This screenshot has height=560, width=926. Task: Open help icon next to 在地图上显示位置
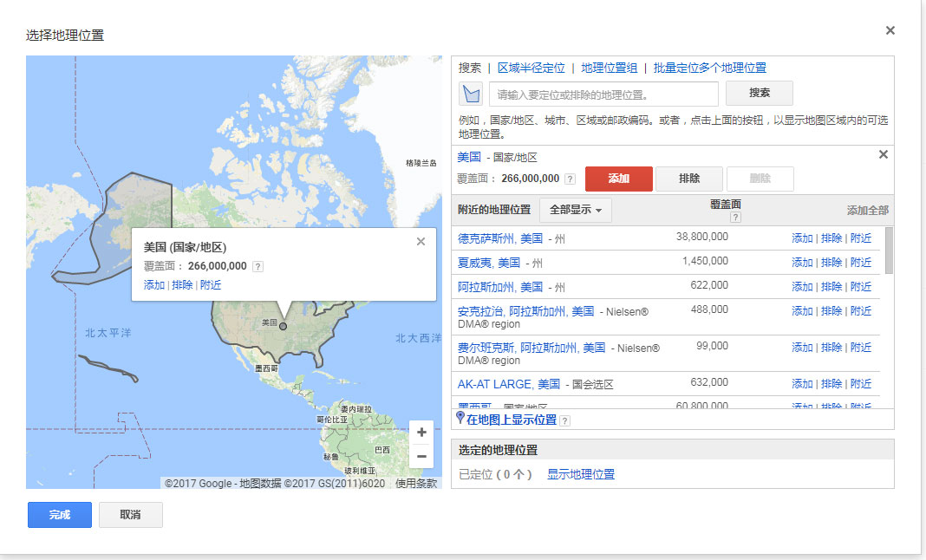[565, 420]
